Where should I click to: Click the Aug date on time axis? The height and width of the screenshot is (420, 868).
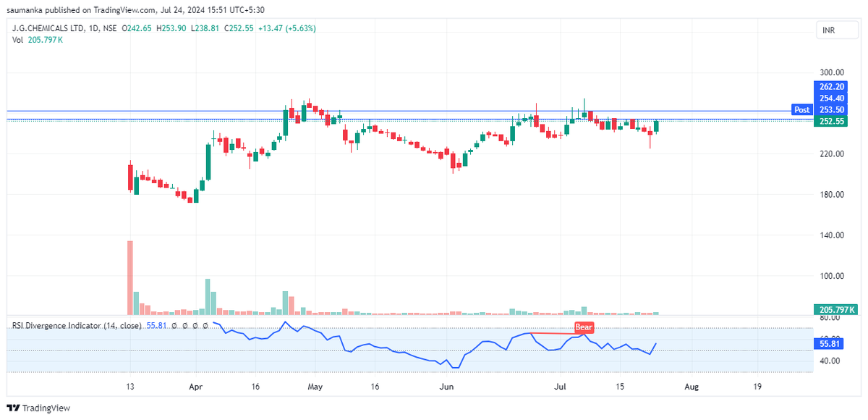point(692,387)
